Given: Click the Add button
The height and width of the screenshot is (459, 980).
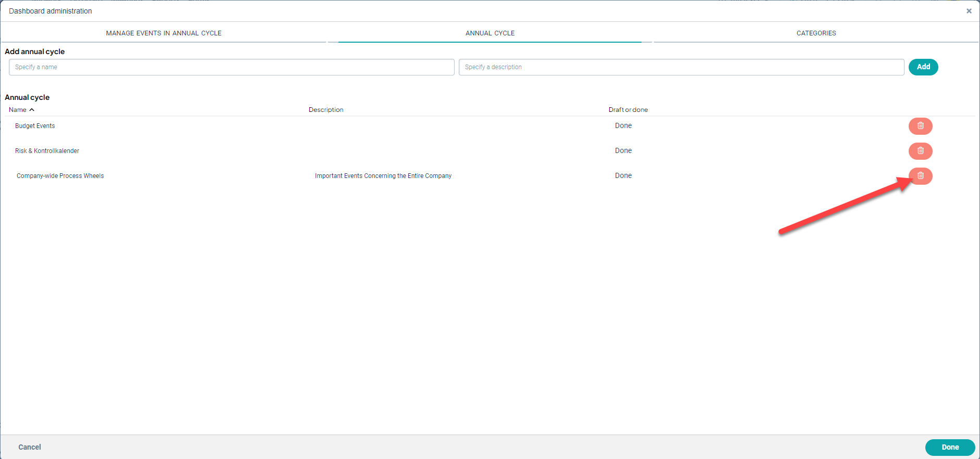Looking at the screenshot, I should point(923,67).
